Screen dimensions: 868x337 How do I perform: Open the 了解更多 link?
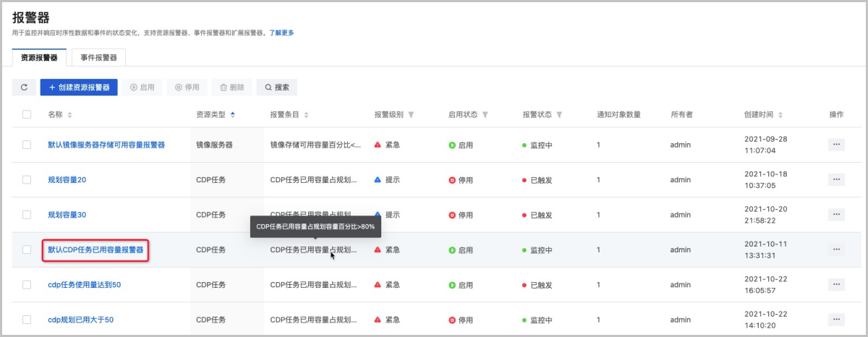tap(281, 33)
